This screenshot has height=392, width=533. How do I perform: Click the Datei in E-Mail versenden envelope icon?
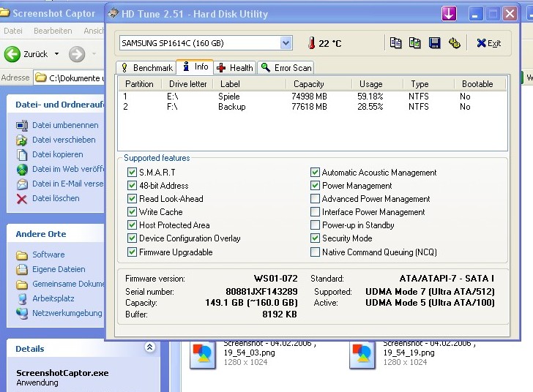(22, 184)
